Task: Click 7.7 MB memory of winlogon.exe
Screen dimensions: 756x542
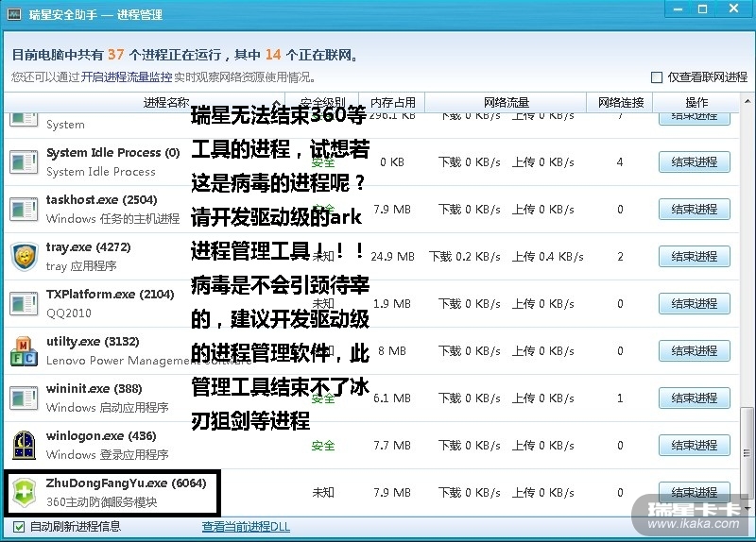Action: click(392, 445)
